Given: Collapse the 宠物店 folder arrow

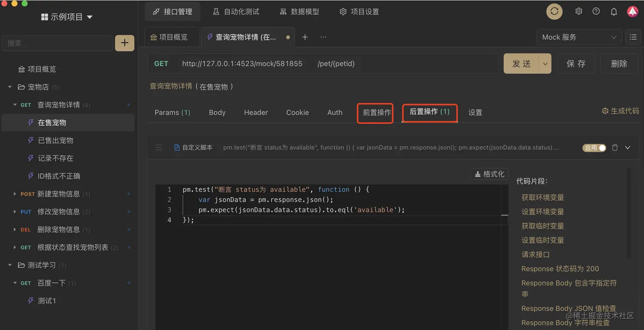Looking at the screenshot, I should [x=10, y=87].
